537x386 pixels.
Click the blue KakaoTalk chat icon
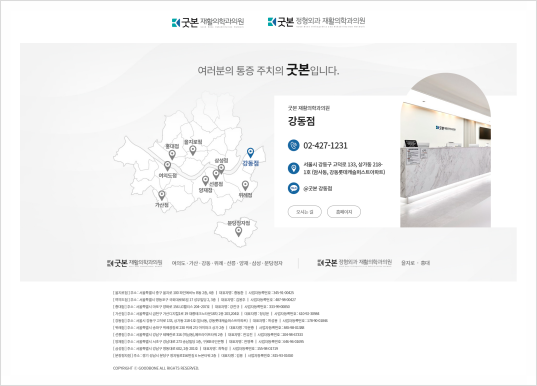(x=294, y=188)
